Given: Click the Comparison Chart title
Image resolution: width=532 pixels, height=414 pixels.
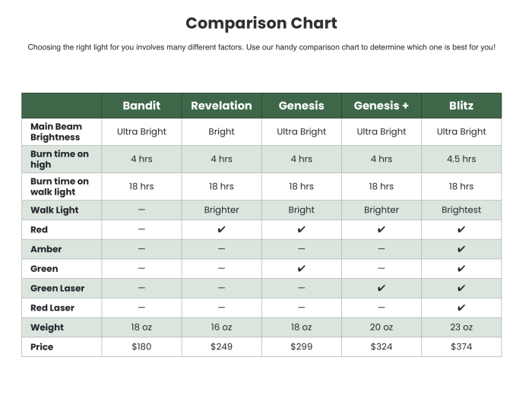Looking at the screenshot, I should tap(261, 23).
